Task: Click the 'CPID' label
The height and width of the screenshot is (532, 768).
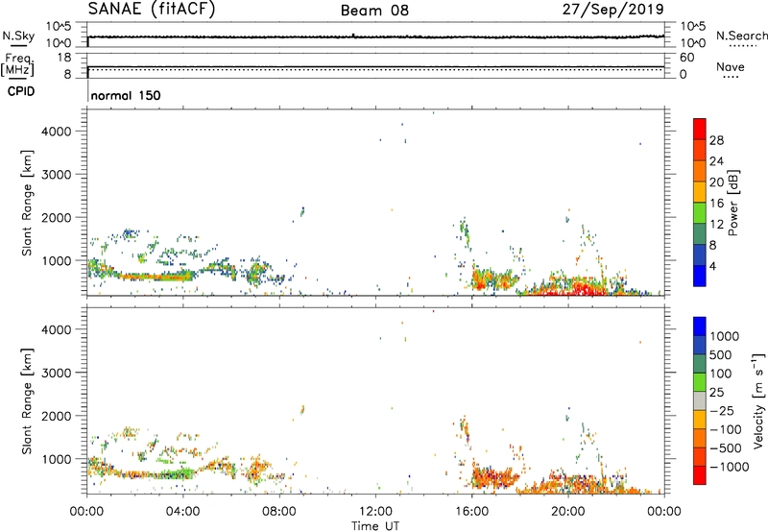Action: [20, 91]
